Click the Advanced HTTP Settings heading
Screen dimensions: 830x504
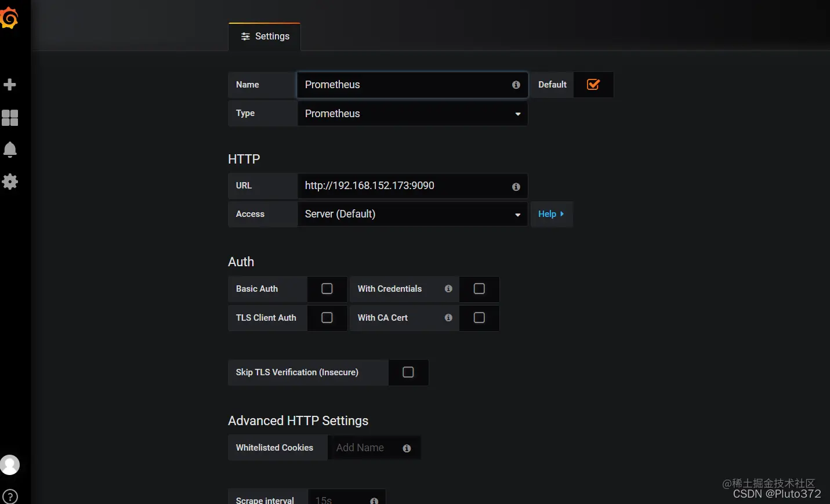[298, 421]
